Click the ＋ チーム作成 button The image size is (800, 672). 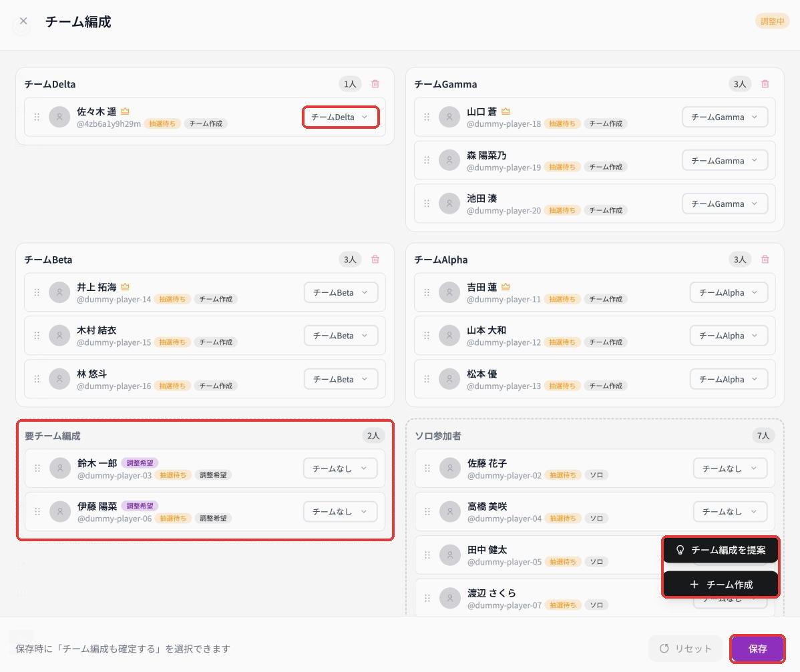pos(721,585)
